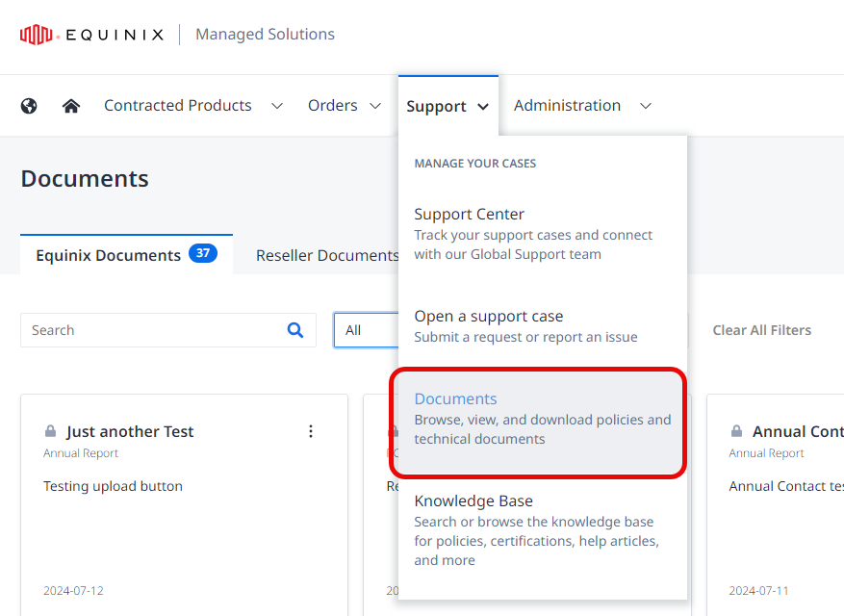844x616 pixels.
Task: Click Clear All Filters
Action: [x=761, y=330]
